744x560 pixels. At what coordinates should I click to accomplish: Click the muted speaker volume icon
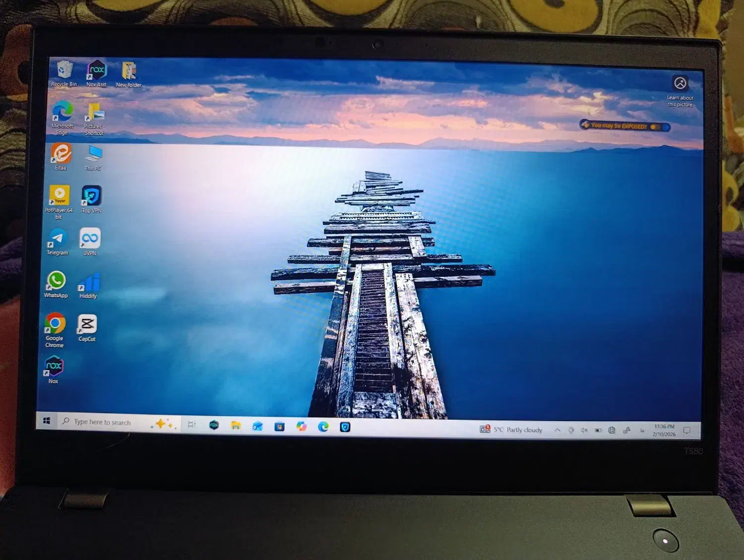(x=584, y=430)
